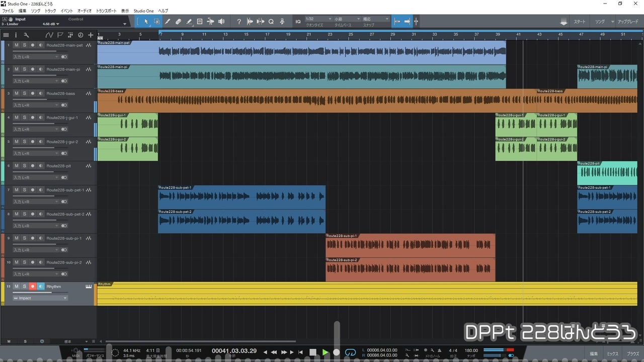The width and height of the screenshot is (644, 362).
Task: Click the green Play transport button
Action: [x=325, y=352]
